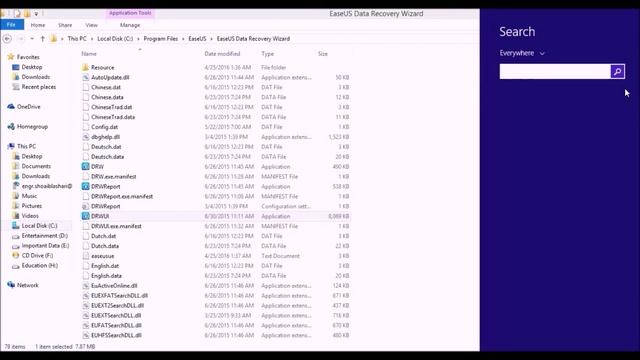The width and height of the screenshot is (640, 360).
Task: Open Desktop under Favorites
Action: (32, 67)
